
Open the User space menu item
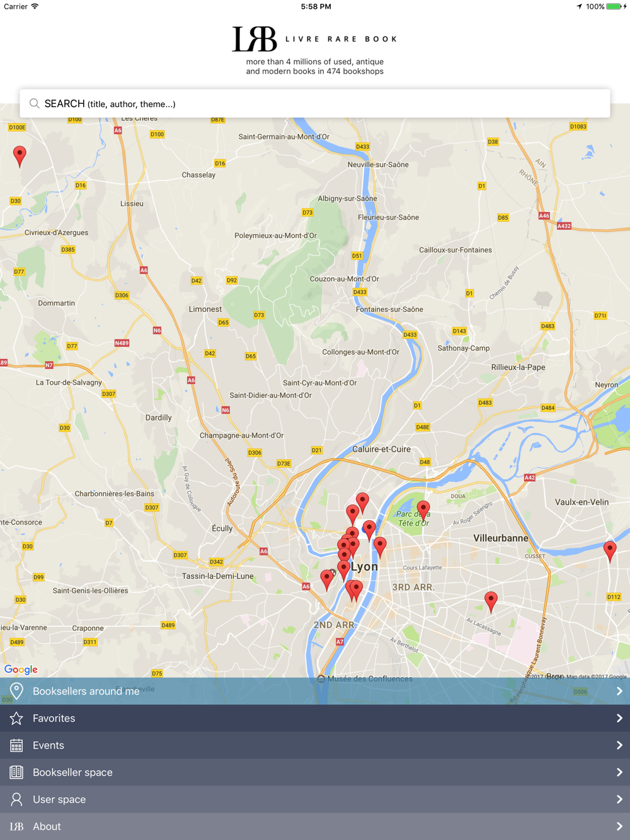tap(315, 799)
